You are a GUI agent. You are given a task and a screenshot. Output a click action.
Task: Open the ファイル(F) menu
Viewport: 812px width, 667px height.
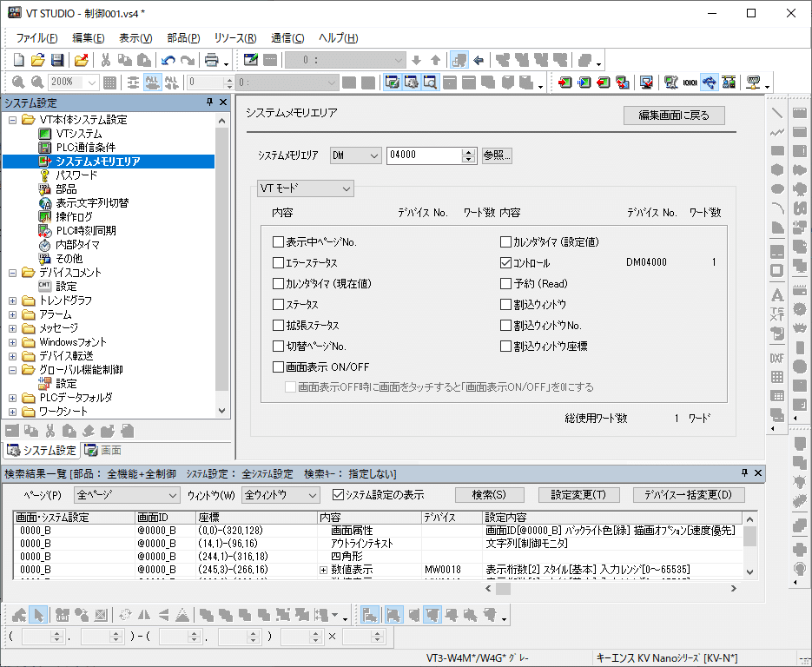[36, 38]
